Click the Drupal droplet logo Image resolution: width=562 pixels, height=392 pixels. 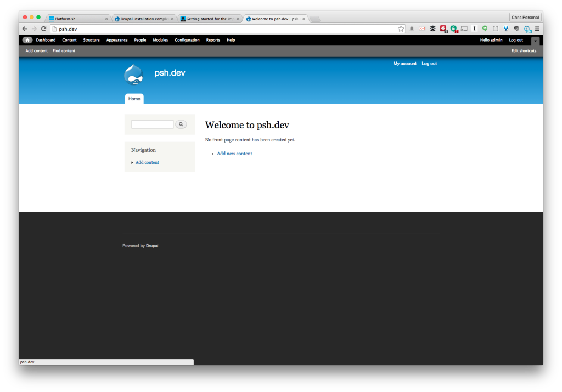(x=134, y=75)
